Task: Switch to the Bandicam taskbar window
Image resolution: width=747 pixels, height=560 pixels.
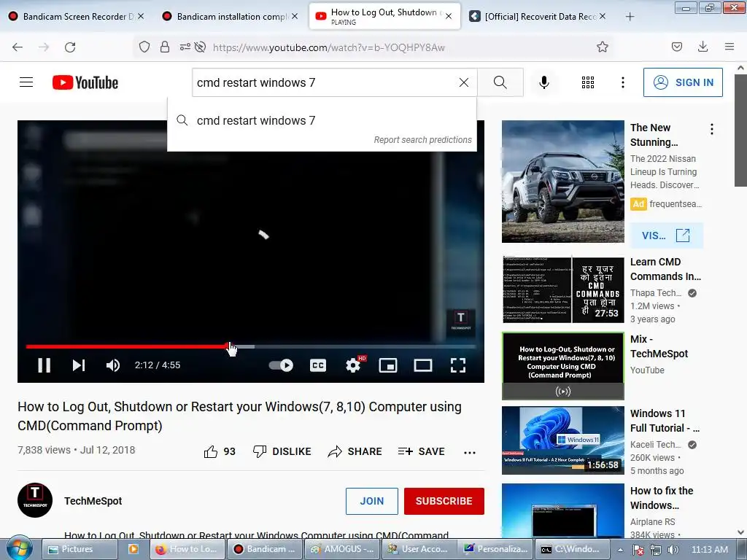Action: click(265, 549)
